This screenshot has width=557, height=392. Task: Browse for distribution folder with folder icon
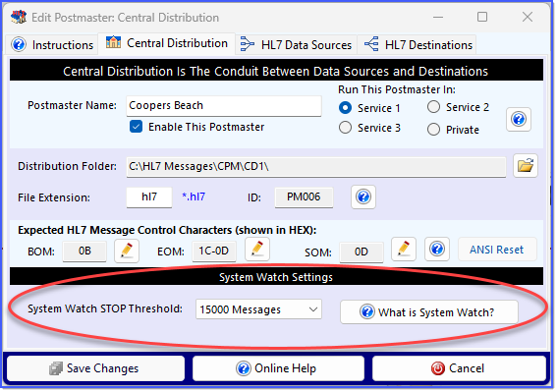click(x=526, y=166)
